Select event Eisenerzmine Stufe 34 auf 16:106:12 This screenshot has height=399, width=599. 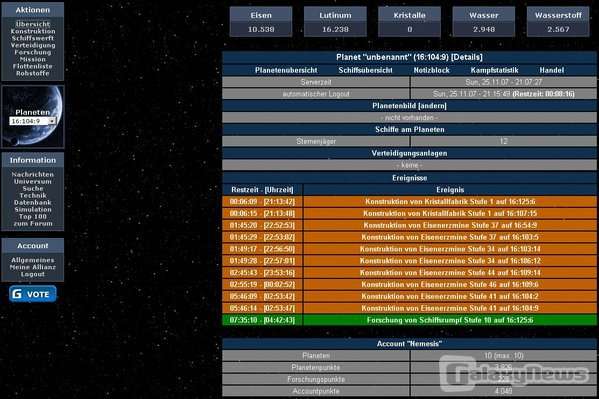(x=450, y=261)
